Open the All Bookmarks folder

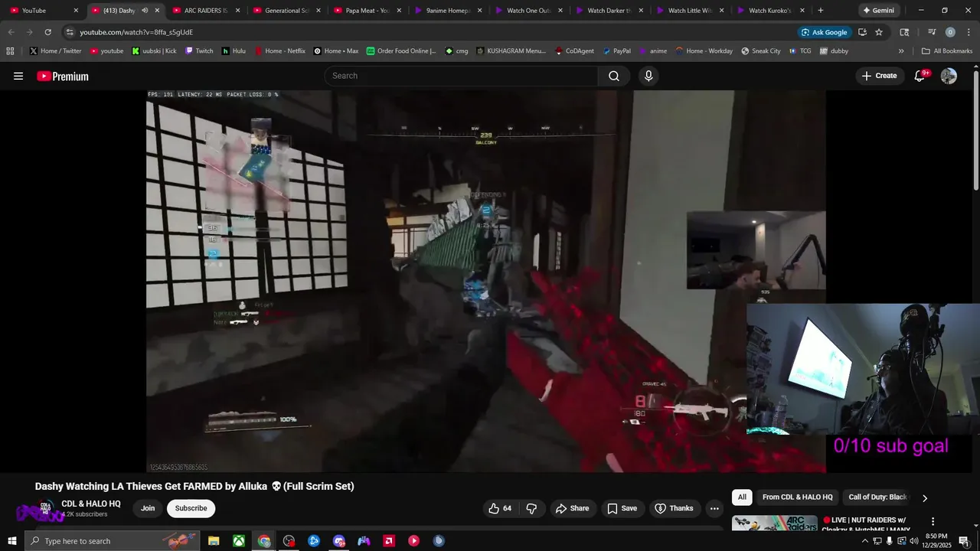click(x=947, y=51)
